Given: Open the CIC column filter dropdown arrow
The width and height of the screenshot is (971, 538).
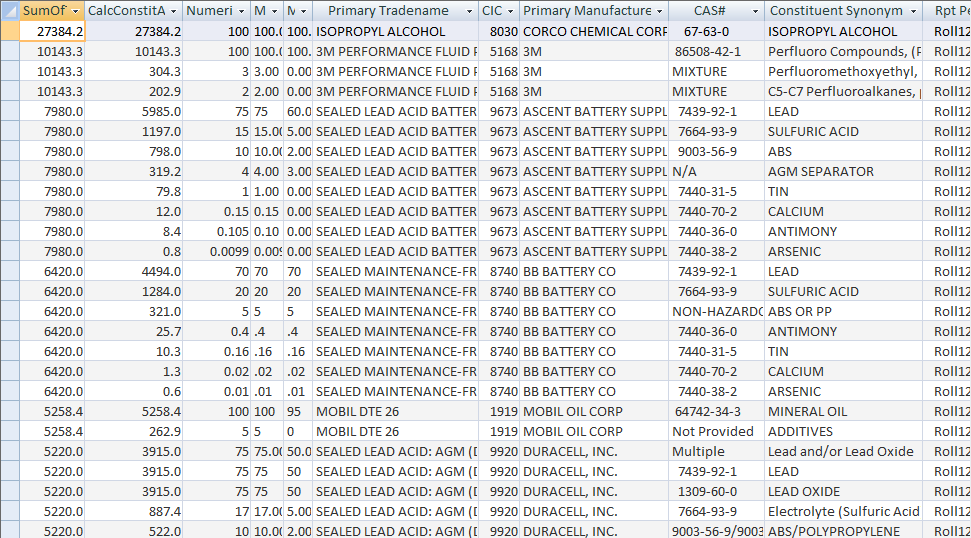Looking at the screenshot, I should tap(510, 11).
